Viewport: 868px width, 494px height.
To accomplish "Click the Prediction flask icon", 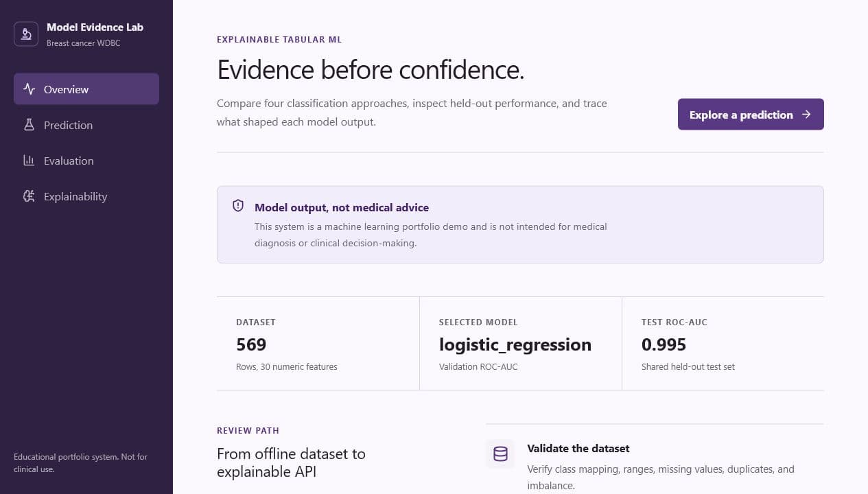I will tap(29, 125).
